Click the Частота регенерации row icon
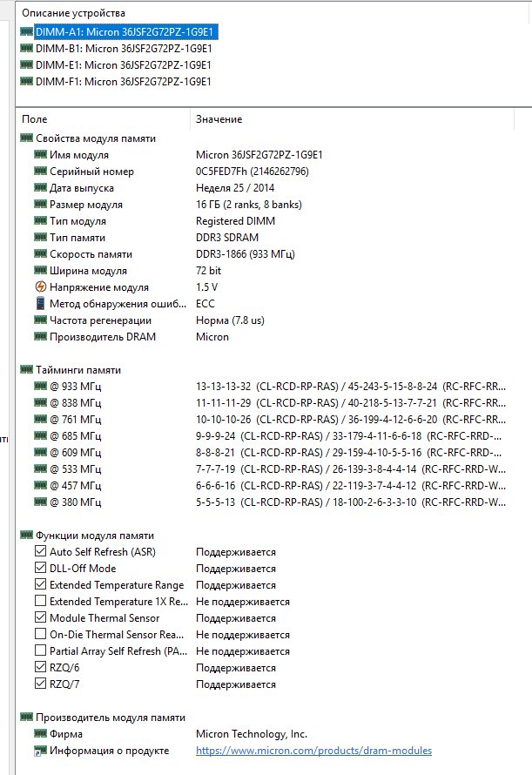 coord(41,320)
